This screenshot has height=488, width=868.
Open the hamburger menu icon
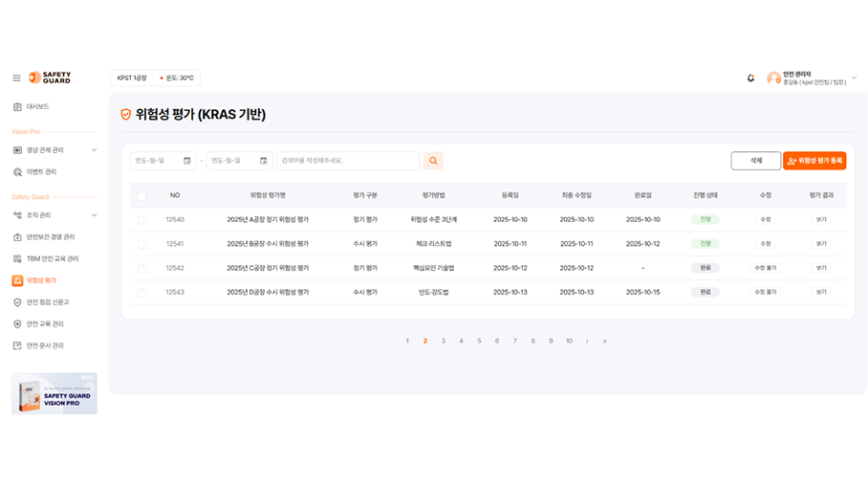click(16, 78)
